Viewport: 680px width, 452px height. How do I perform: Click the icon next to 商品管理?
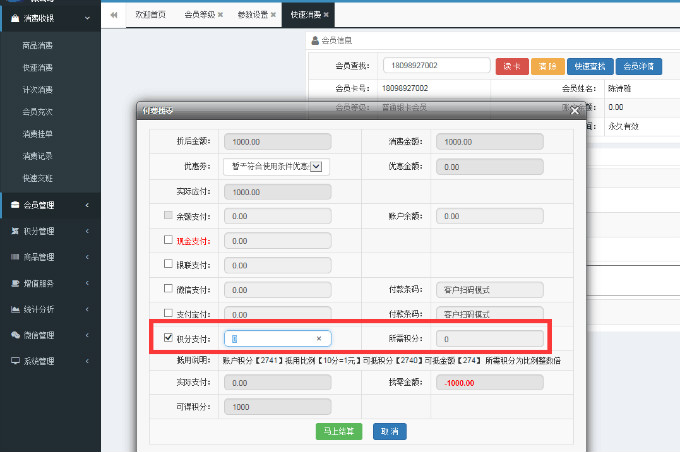pos(15,257)
